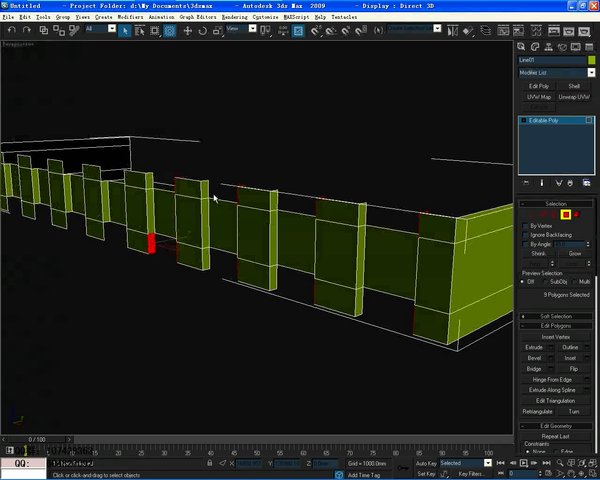
Task: Select the Polygon sub-object level icon
Action: pyautogui.click(x=566, y=214)
